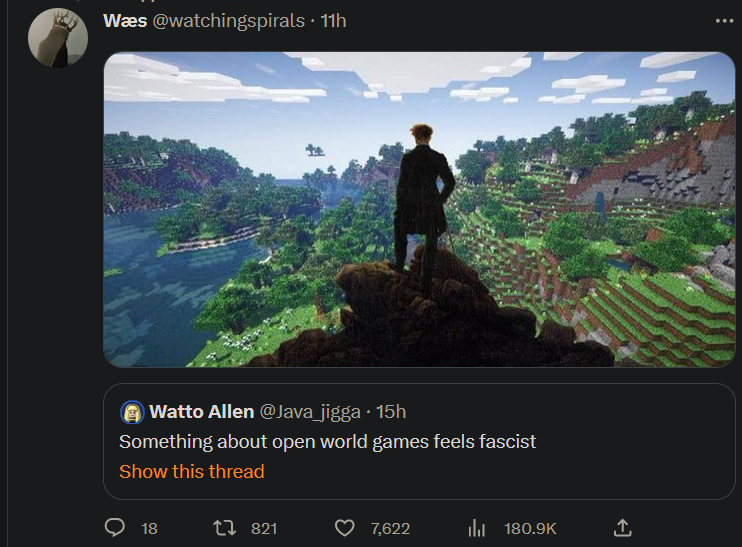Click "Show this thread" link
Viewport: 742px width, 547px height.
[192, 471]
